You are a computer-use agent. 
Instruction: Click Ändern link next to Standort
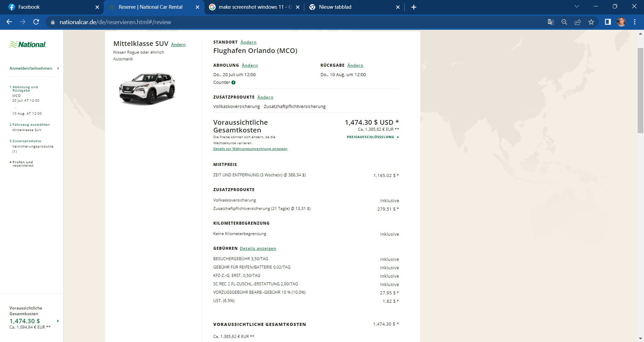[x=248, y=42]
